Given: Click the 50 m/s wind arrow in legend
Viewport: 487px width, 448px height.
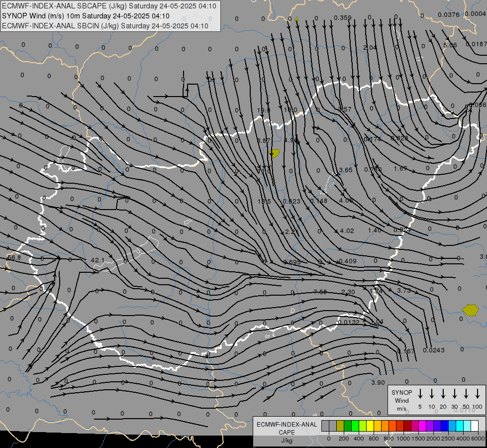Looking at the screenshot, I should coord(466,394).
